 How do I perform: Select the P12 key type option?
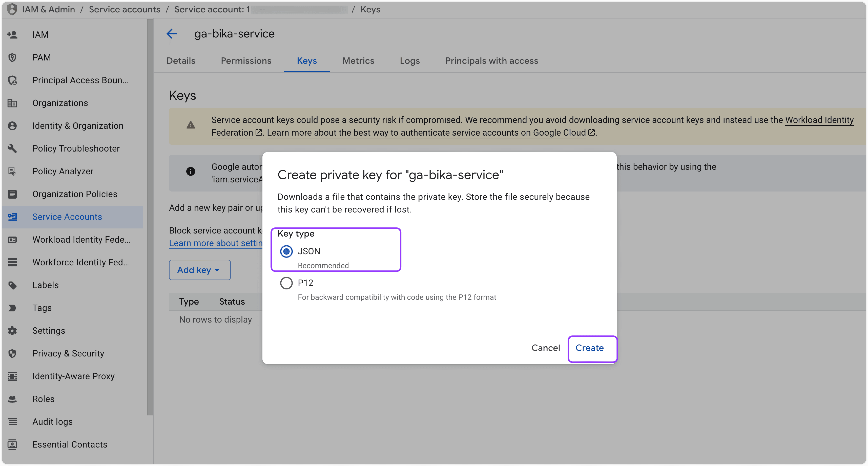point(286,283)
